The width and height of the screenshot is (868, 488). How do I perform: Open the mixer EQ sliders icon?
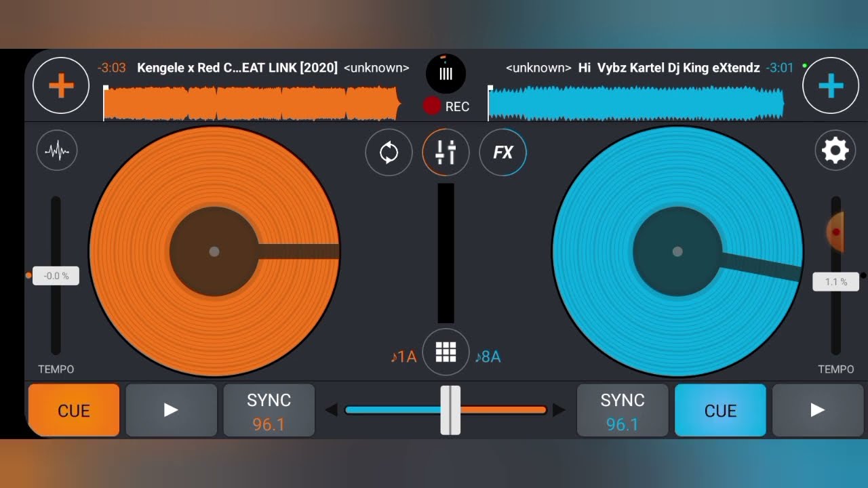446,152
